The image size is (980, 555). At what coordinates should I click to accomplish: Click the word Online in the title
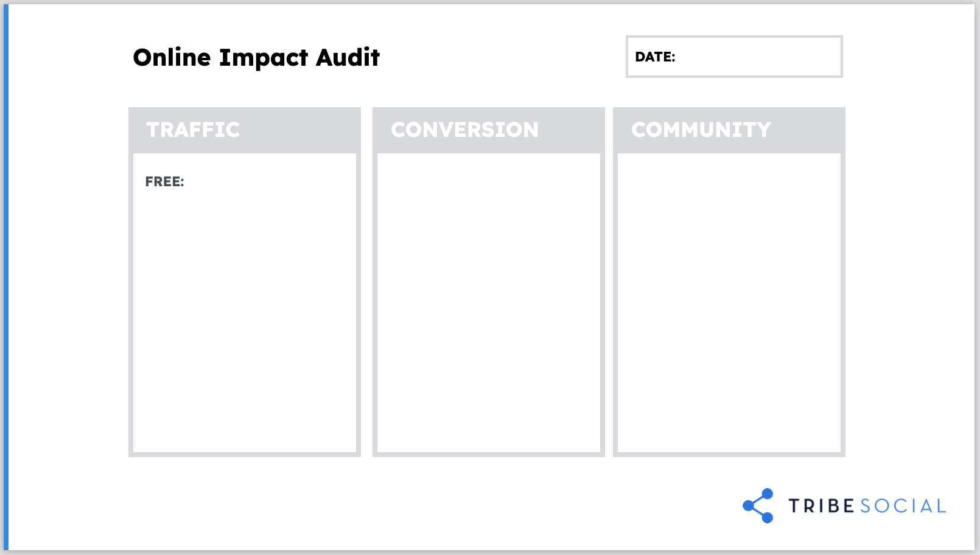pos(172,57)
